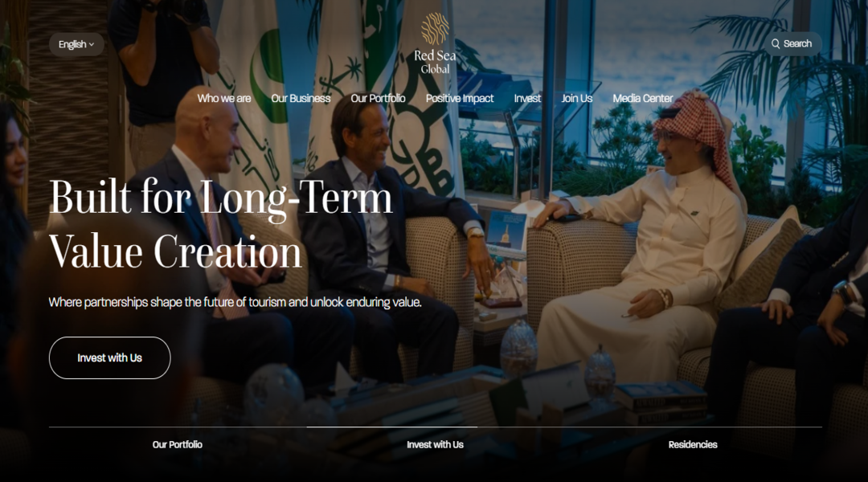Expand the English language chevron
Screen dimensions: 868x482
[92, 44]
